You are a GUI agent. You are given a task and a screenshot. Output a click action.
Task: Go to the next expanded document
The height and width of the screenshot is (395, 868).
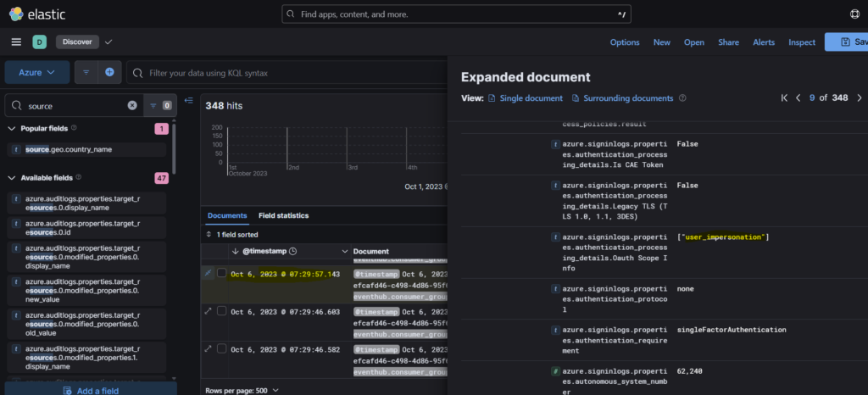(x=859, y=98)
